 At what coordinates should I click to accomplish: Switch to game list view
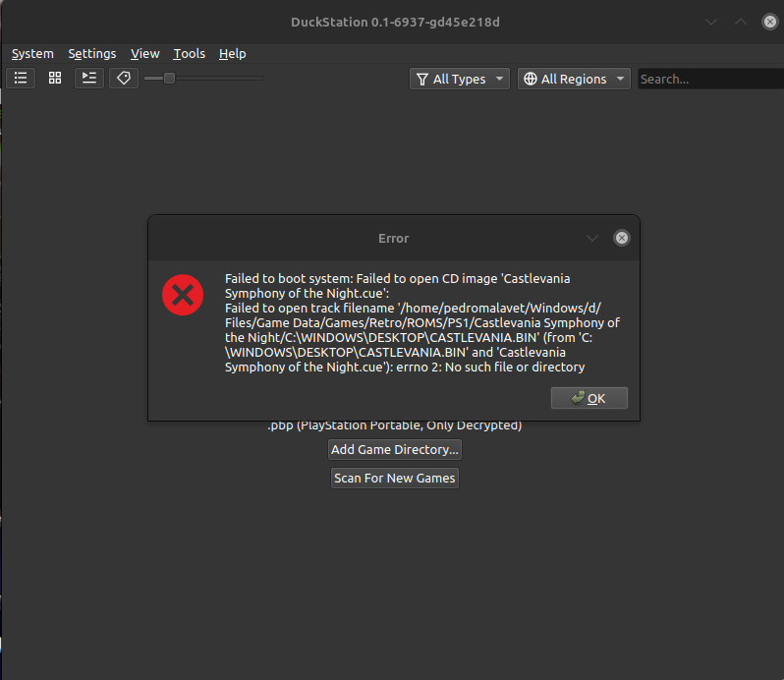click(21, 78)
